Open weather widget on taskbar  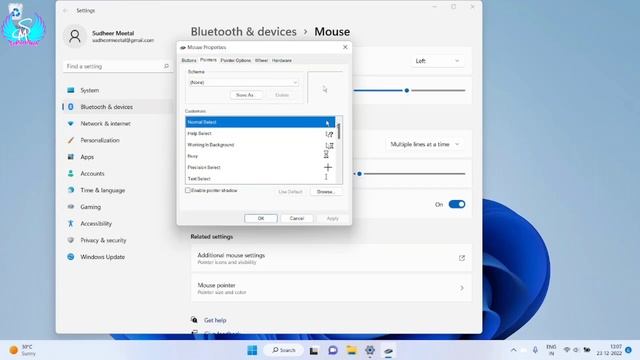(22, 350)
